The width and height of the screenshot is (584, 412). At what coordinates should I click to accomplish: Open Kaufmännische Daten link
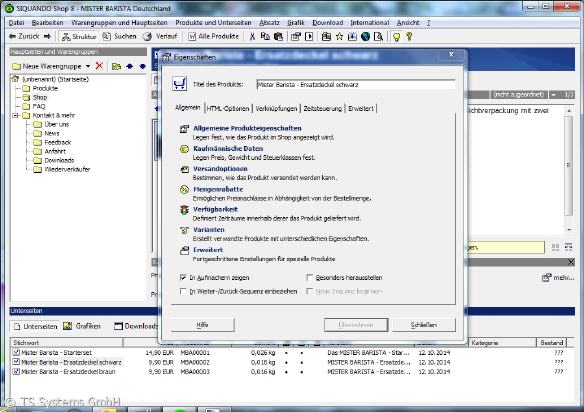(228, 149)
